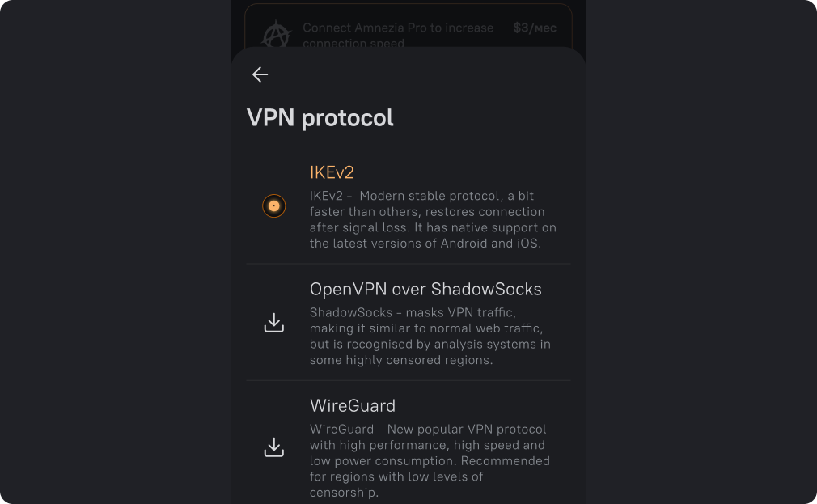Click the ShadowSocks description paragraph

click(x=430, y=336)
